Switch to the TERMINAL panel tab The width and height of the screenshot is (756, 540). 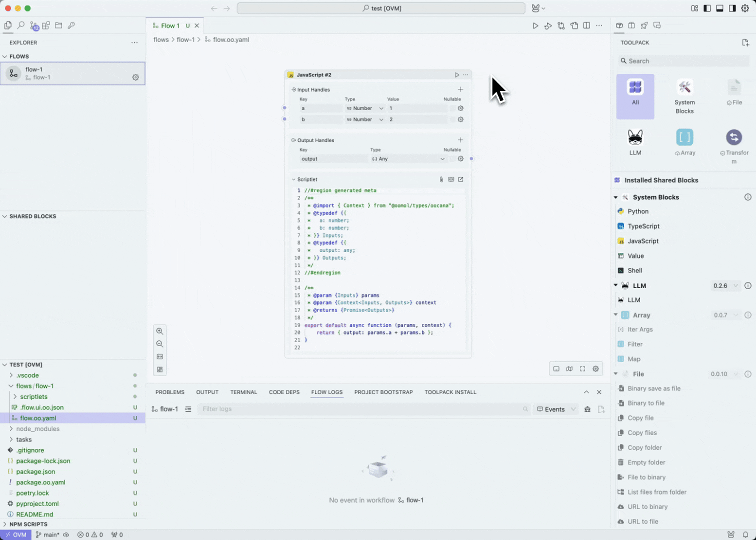point(243,392)
